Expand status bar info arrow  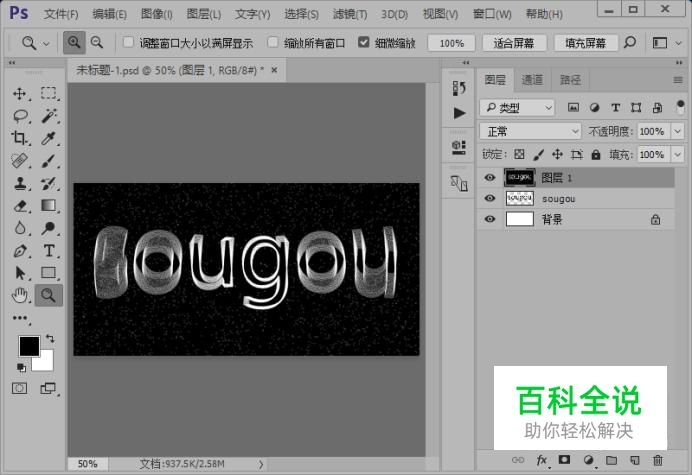click(261, 464)
